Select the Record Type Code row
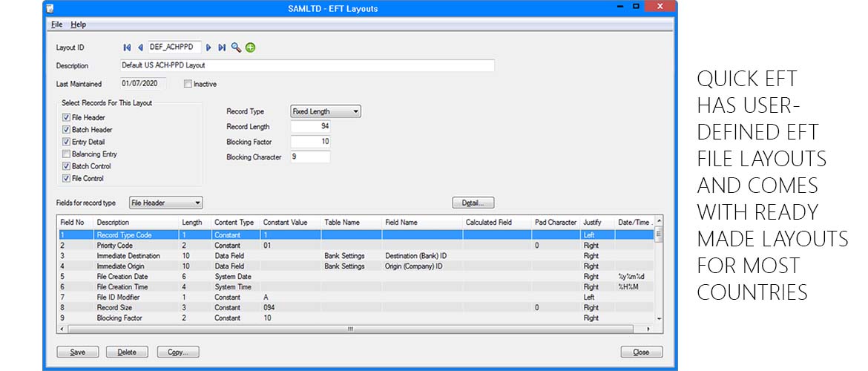The height and width of the screenshot is (371, 868). pyautogui.click(x=356, y=234)
